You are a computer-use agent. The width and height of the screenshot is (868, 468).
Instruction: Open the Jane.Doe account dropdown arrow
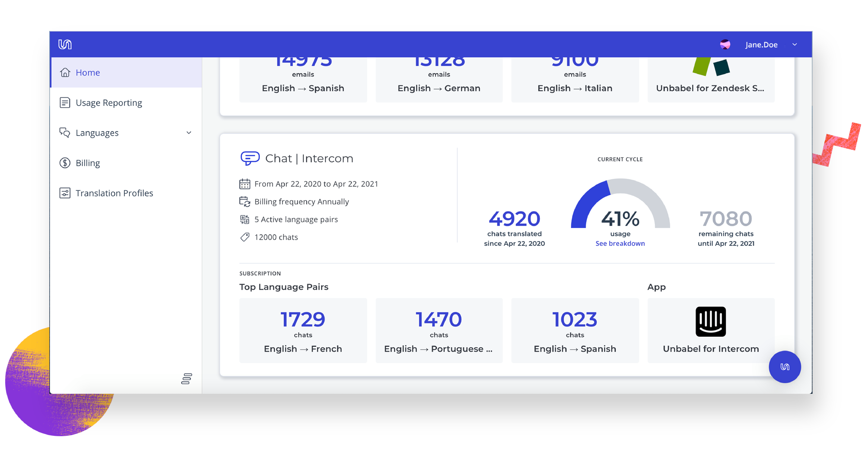(x=794, y=45)
